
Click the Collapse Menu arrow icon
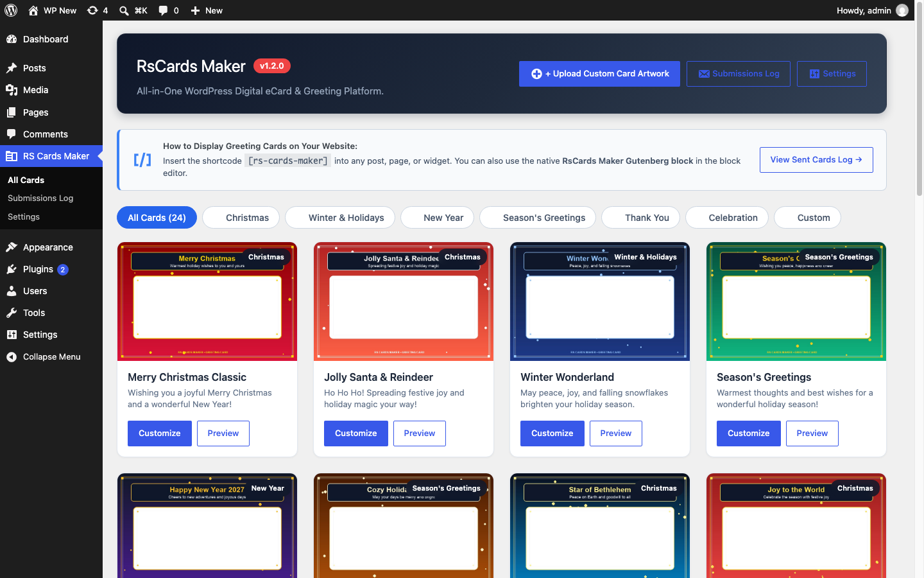pyautogui.click(x=12, y=357)
